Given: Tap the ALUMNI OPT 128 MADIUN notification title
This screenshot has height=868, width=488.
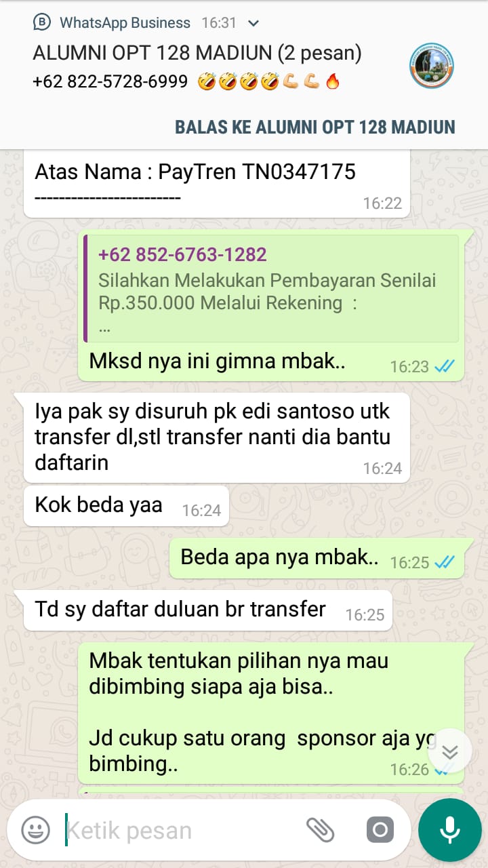Looking at the screenshot, I should point(197,53).
